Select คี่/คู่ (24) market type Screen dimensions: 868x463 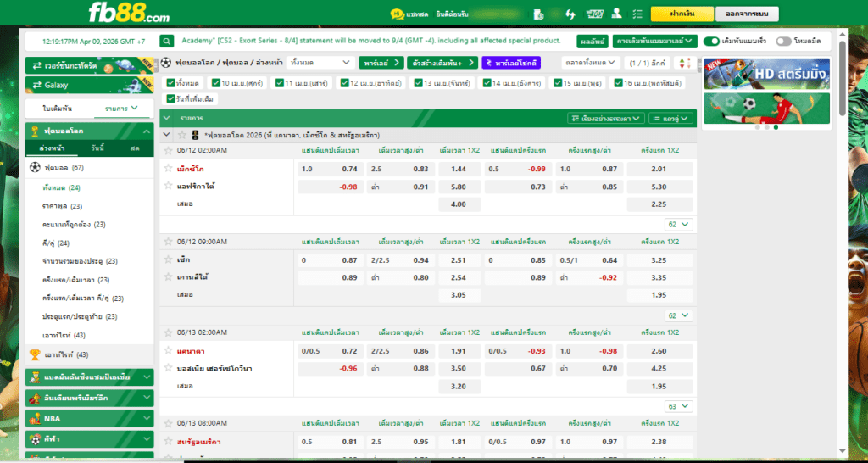point(55,243)
